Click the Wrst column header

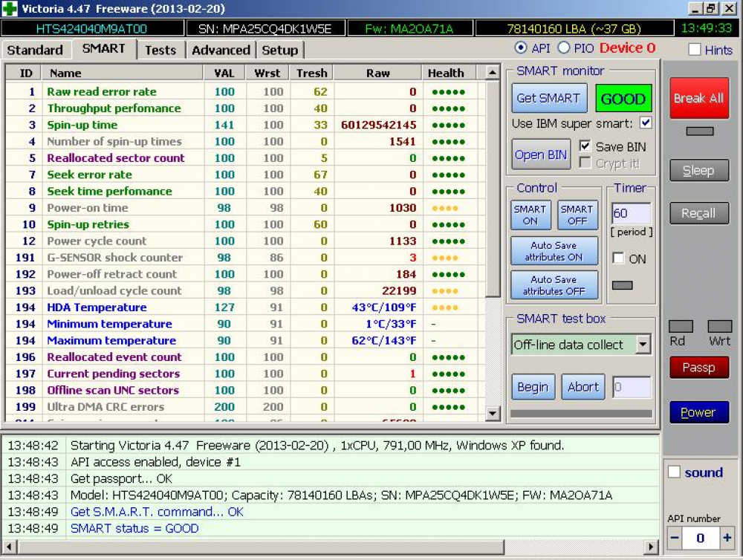click(267, 73)
